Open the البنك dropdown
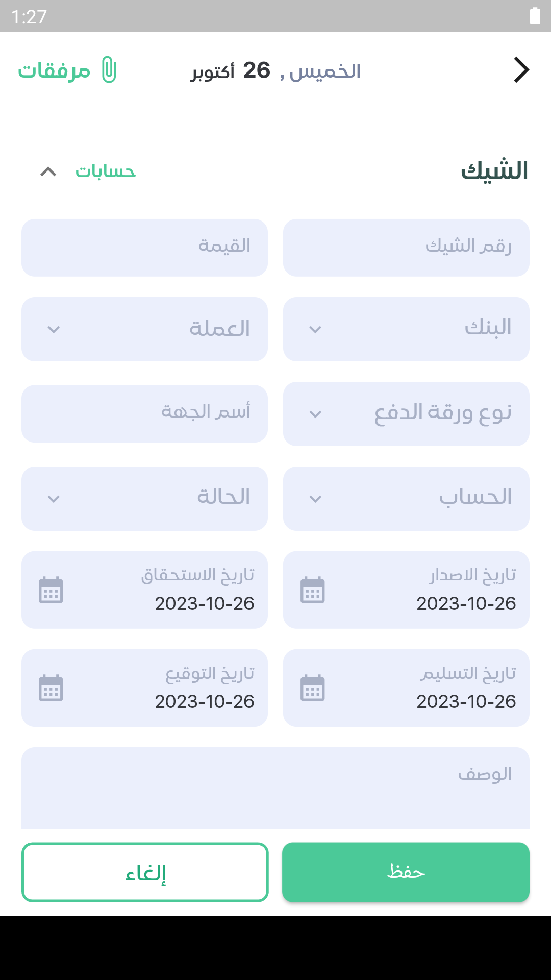The width and height of the screenshot is (551, 980). tap(406, 329)
